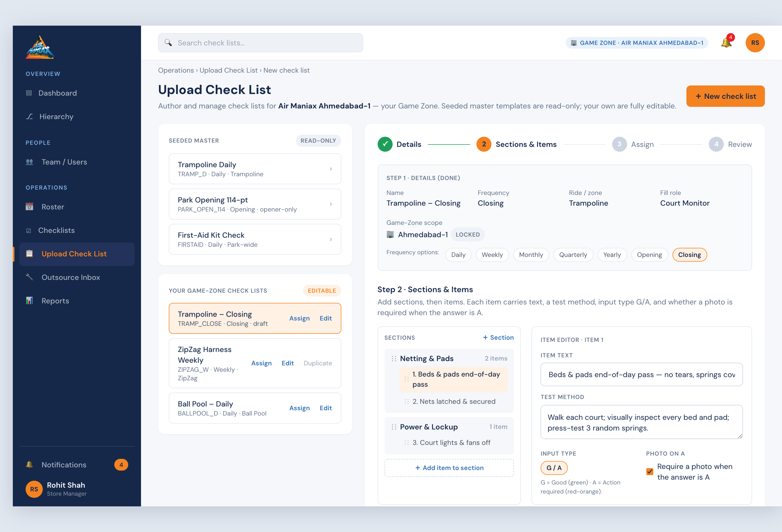Expand First-Aid Kit Check chevron
The width and height of the screenshot is (782, 532).
331,240
